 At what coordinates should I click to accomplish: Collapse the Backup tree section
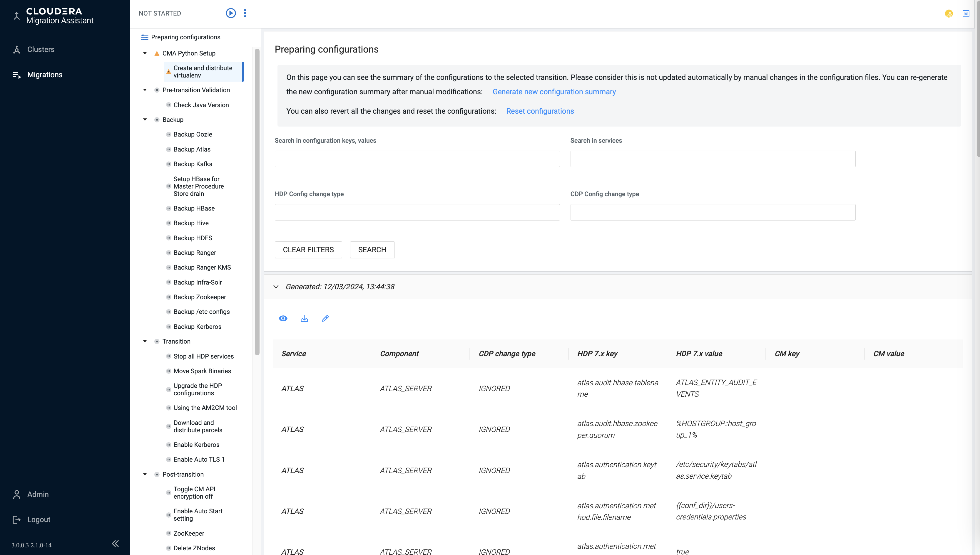tap(145, 120)
